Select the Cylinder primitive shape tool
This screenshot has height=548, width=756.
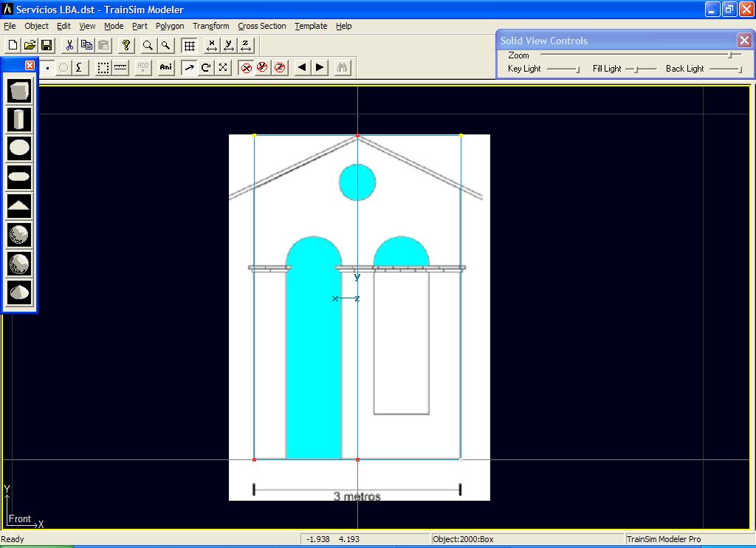[19, 119]
